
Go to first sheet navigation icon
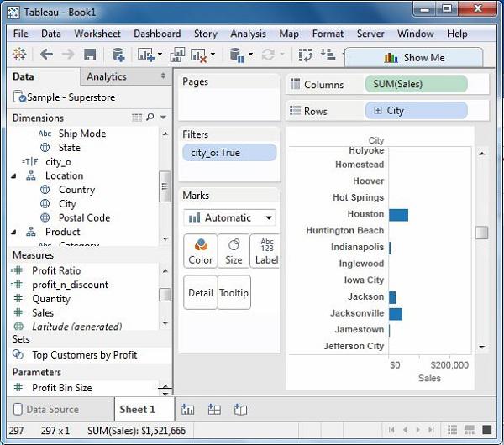coord(391,430)
